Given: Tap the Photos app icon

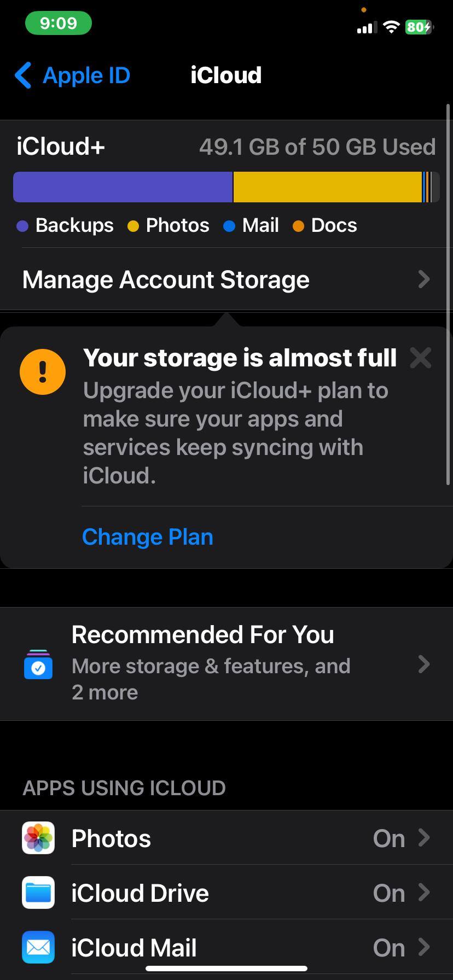Looking at the screenshot, I should pyautogui.click(x=38, y=838).
